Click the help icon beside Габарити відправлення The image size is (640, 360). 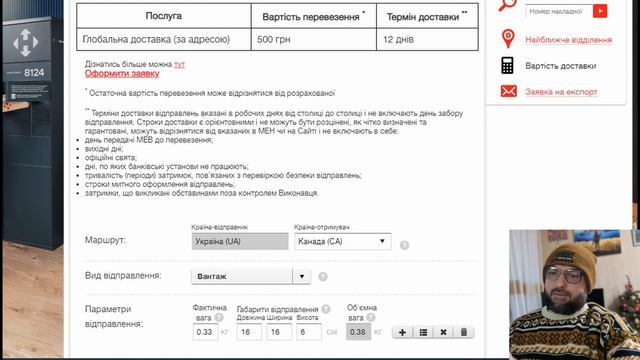click(326, 309)
